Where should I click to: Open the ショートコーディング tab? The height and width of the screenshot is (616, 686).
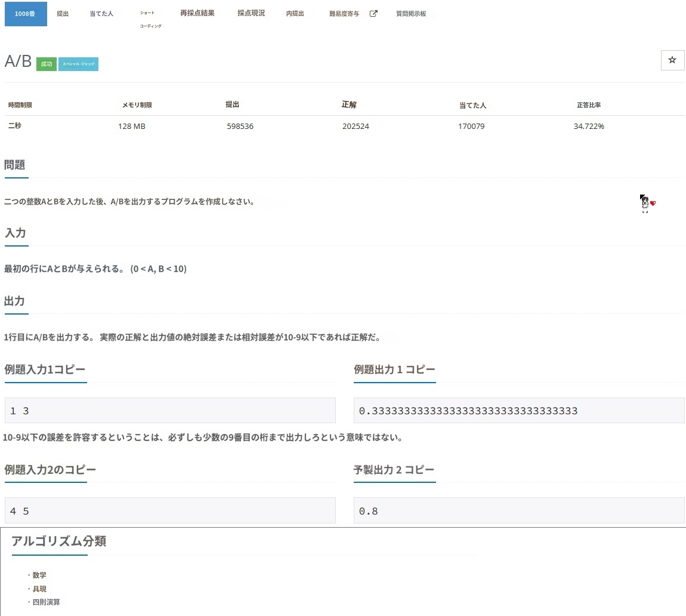(150, 19)
